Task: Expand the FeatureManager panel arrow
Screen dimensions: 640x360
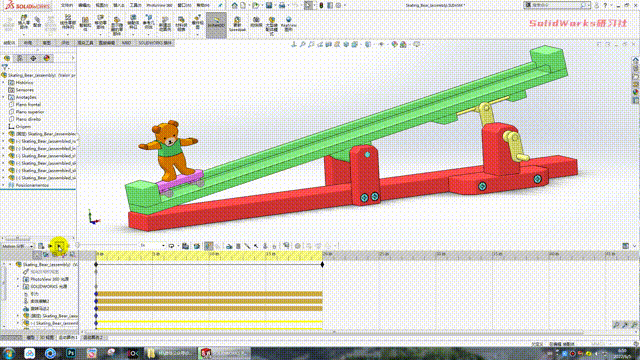Action: click(x=73, y=58)
